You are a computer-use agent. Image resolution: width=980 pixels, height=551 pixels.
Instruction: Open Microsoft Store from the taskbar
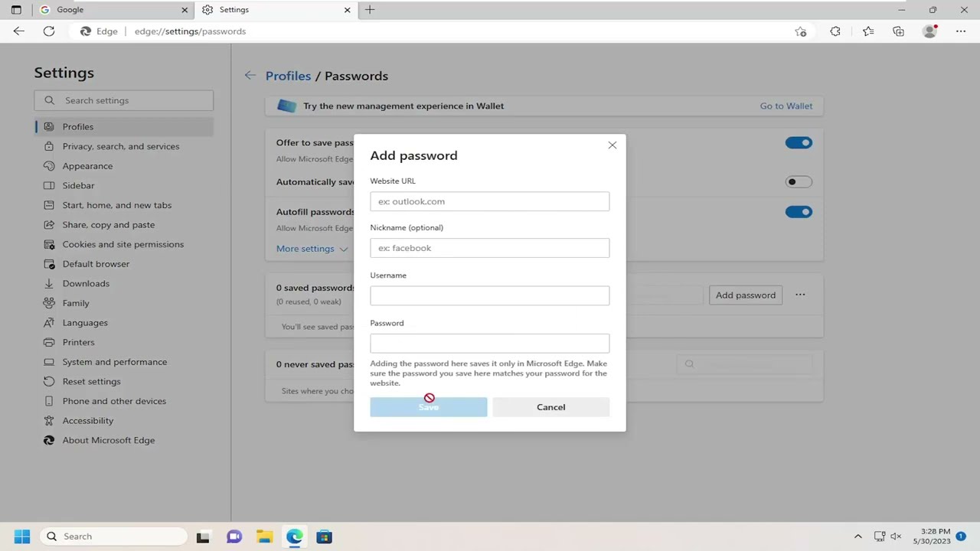tap(325, 536)
